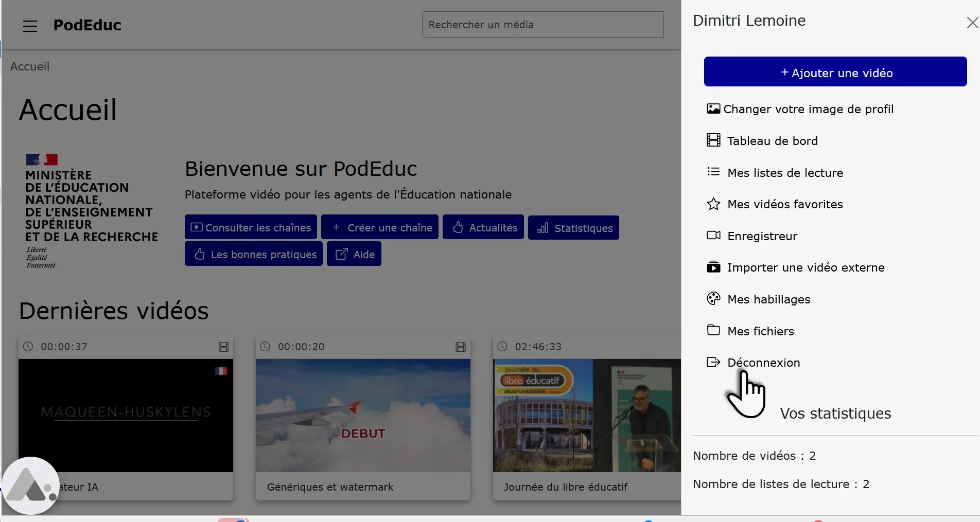Click the clock icon beside 02:46:33
980x522 pixels.
coord(502,347)
